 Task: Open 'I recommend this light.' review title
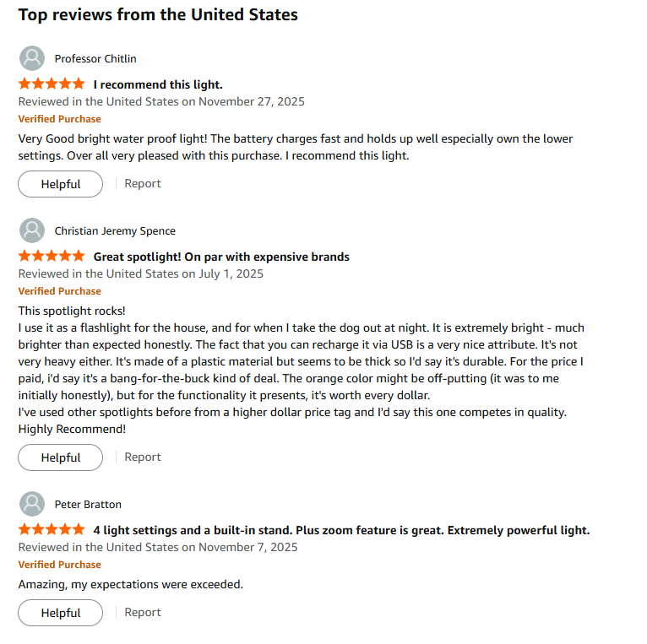click(x=158, y=84)
